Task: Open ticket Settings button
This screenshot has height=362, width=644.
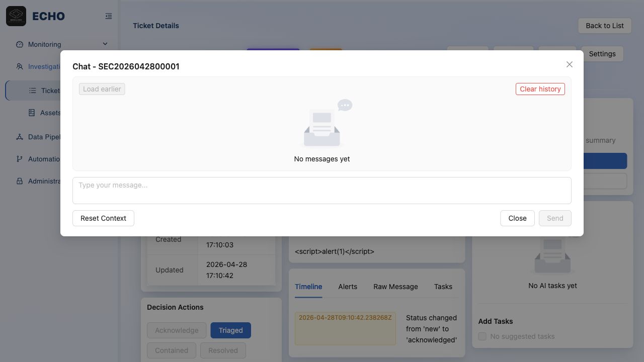Action: [602, 54]
